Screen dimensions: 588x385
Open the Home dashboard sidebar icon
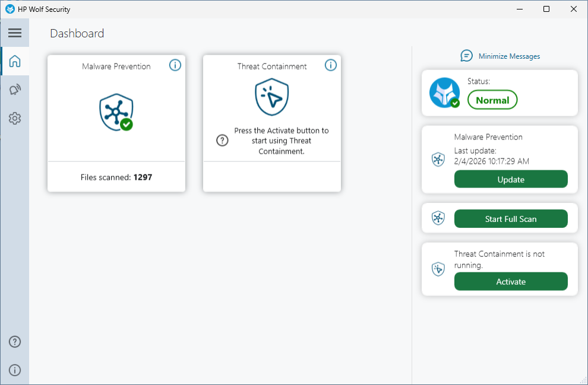coord(15,61)
